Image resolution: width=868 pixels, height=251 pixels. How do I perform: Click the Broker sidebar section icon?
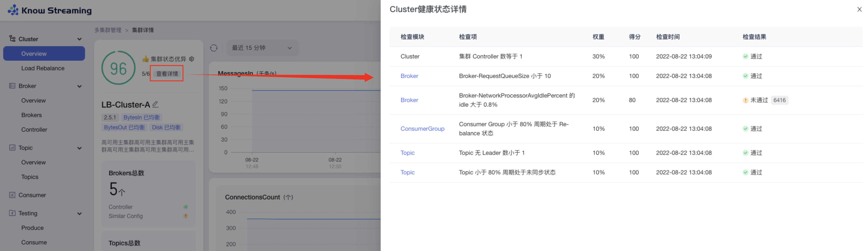pos(12,86)
